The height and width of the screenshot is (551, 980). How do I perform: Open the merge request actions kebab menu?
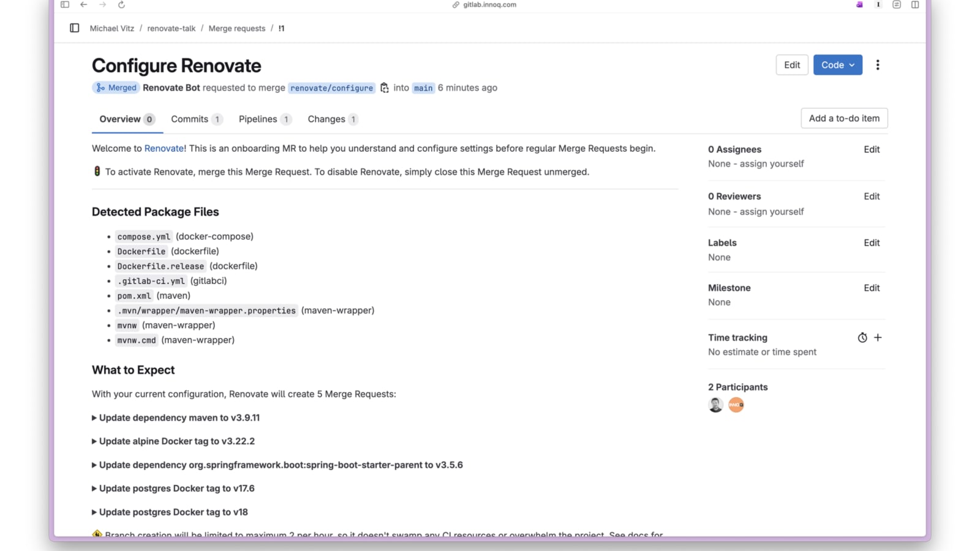[878, 65]
